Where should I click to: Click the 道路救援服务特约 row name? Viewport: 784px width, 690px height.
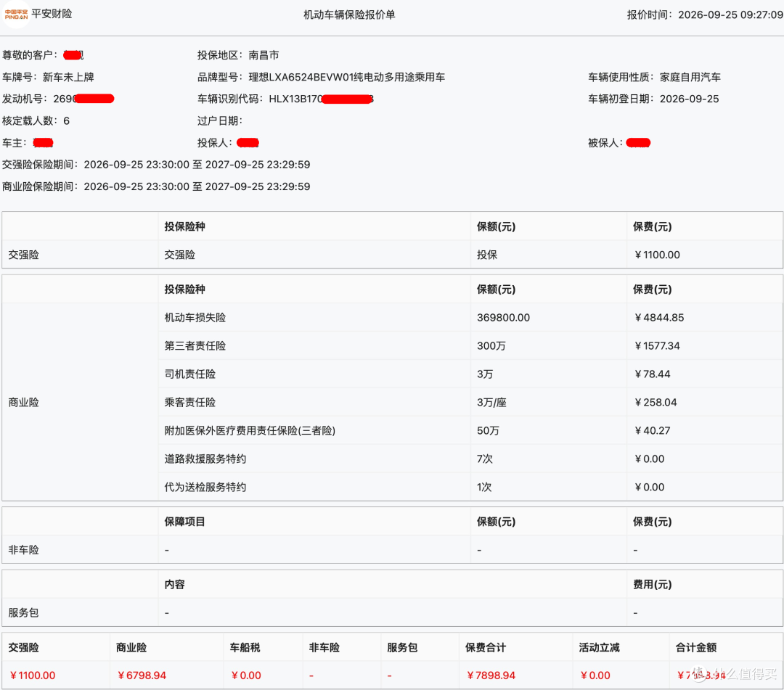pyautogui.click(x=205, y=459)
